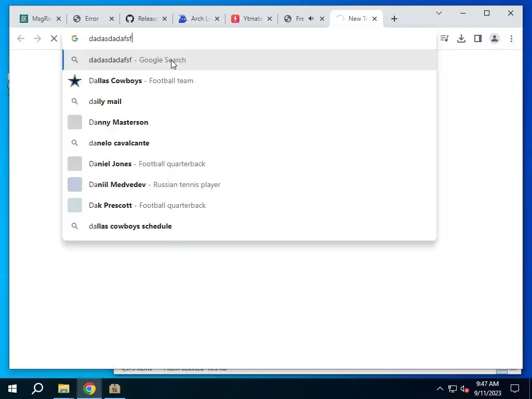The height and width of the screenshot is (399, 532).
Task: Go forward with the forward arrow
Action: click(x=37, y=38)
